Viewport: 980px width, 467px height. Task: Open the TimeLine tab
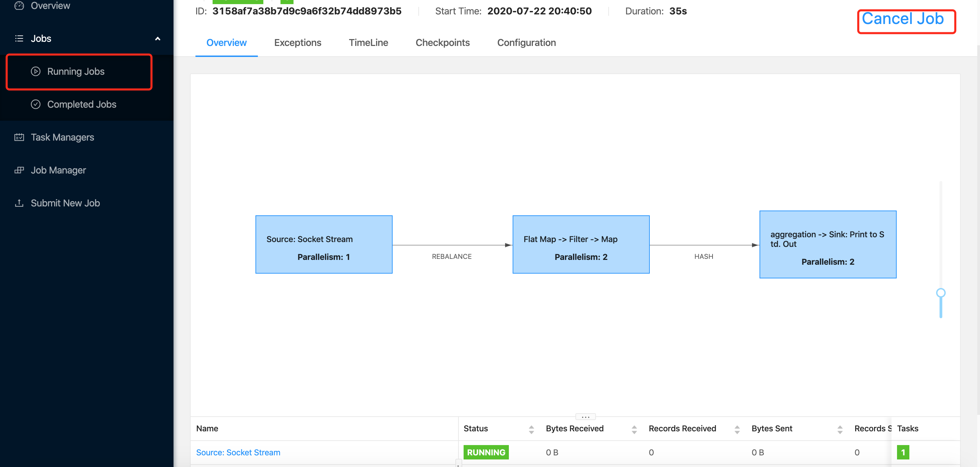pos(368,43)
